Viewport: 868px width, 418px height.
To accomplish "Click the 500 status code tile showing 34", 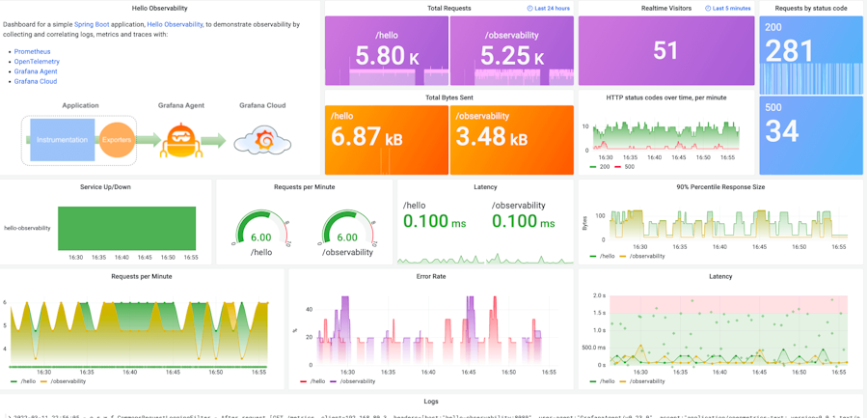I will 811,136.
